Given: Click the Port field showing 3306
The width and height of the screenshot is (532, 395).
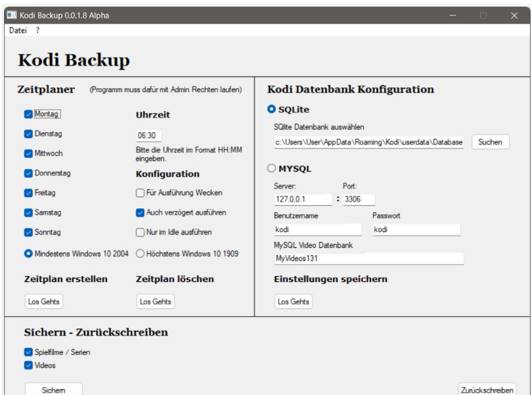Looking at the screenshot, I should coord(358,199).
